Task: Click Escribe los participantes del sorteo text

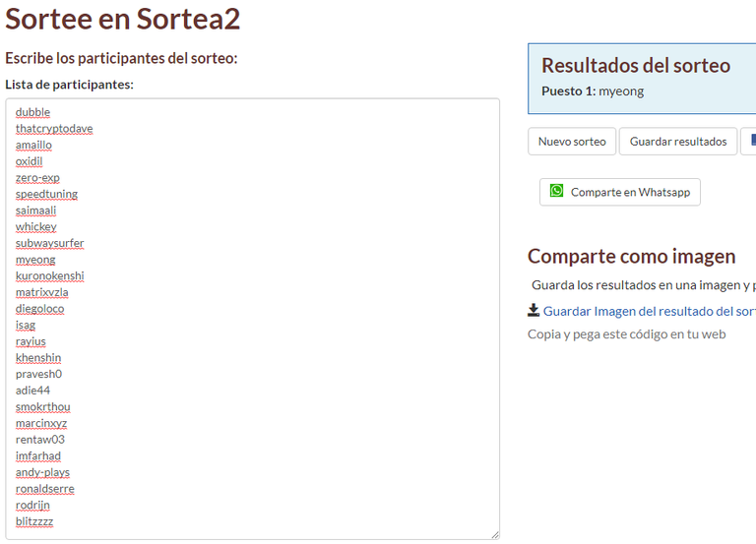Action: [121, 58]
